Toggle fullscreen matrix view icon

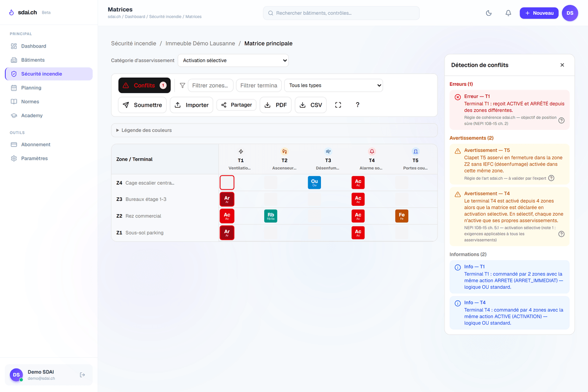(338, 105)
